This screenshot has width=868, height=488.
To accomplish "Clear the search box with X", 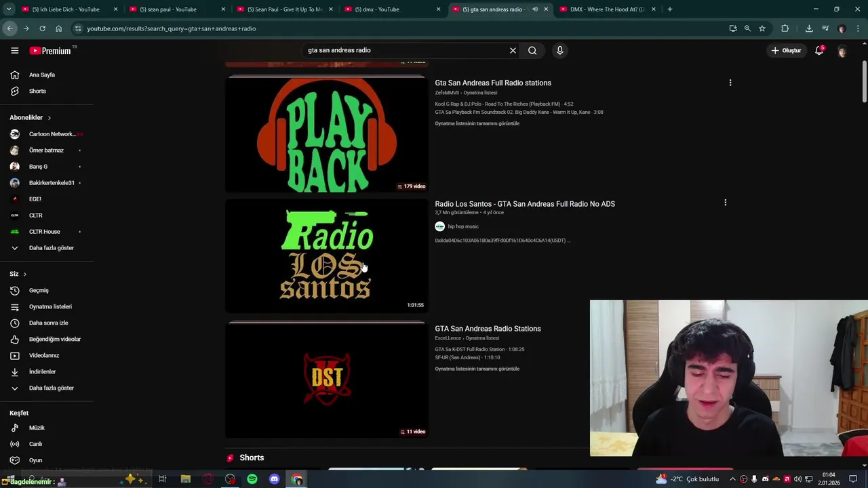I will tap(513, 50).
